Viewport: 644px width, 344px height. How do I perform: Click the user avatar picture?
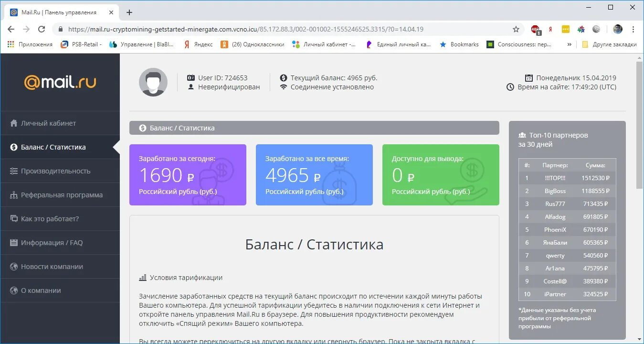coord(153,82)
